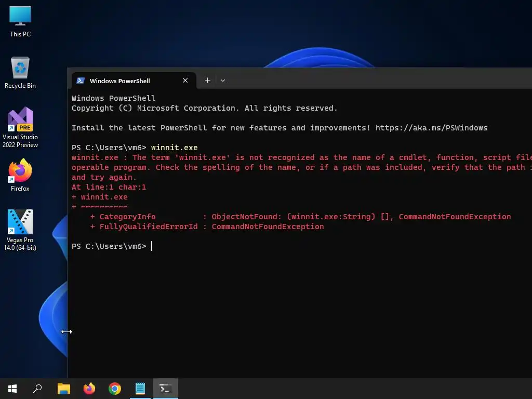Open This PC desktop icon
The width and height of the screenshot is (532, 399).
(20, 21)
